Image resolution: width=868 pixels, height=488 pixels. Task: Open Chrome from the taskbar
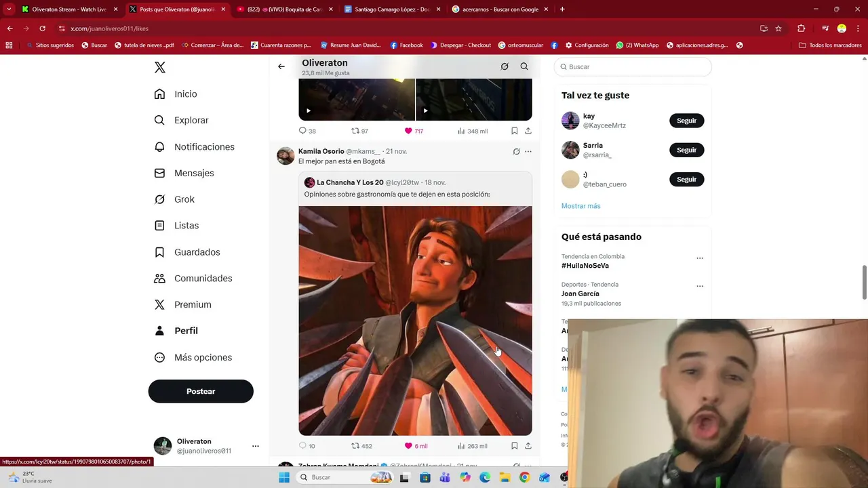point(524,477)
